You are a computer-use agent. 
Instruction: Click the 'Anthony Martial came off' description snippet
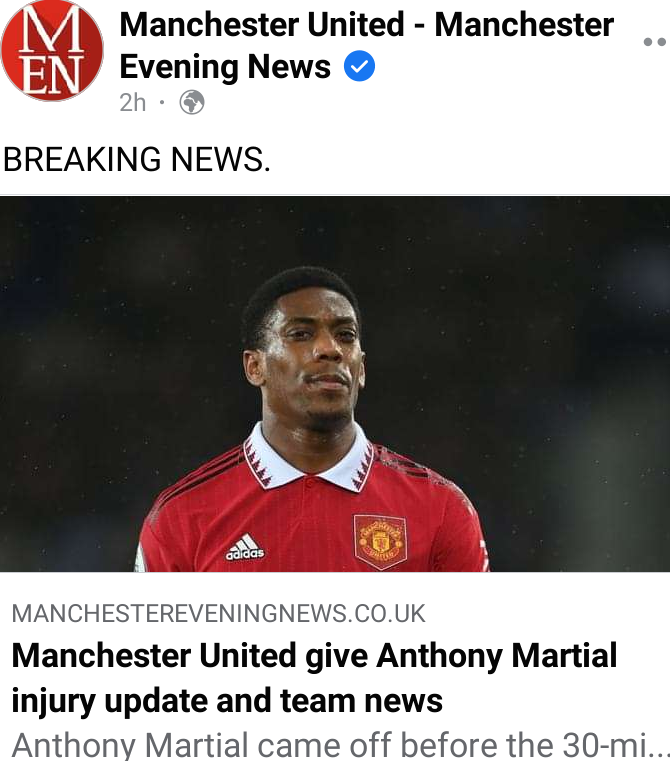coord(335,745)
